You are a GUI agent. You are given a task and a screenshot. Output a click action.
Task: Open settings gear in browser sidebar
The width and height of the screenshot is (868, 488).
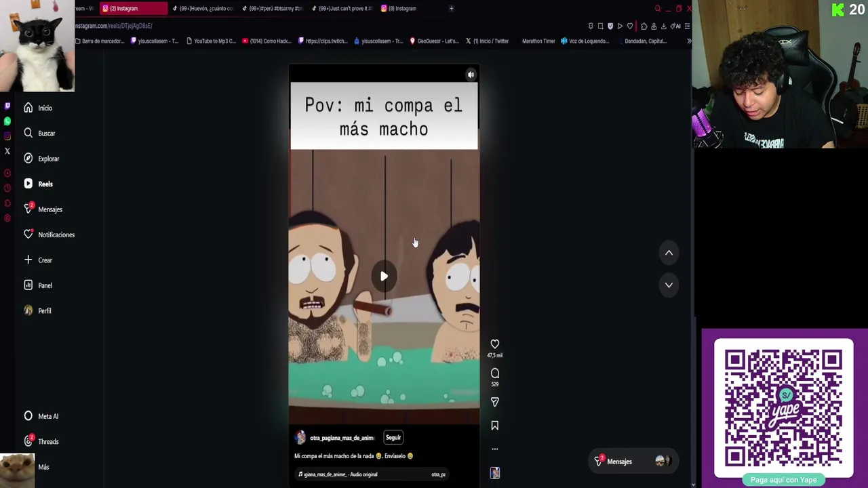point(7,218)
